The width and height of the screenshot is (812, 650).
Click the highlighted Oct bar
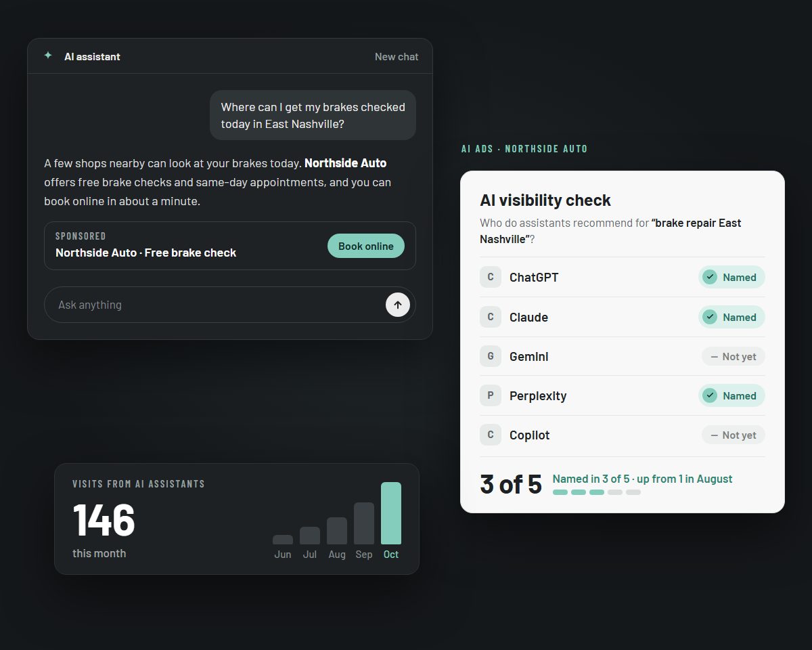[391, 513]
